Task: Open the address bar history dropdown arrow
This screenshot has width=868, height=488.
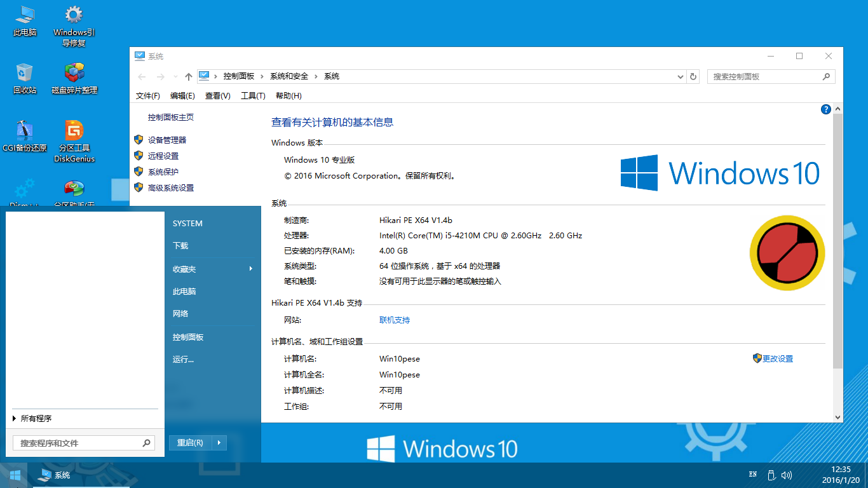Action: point(681,76)
